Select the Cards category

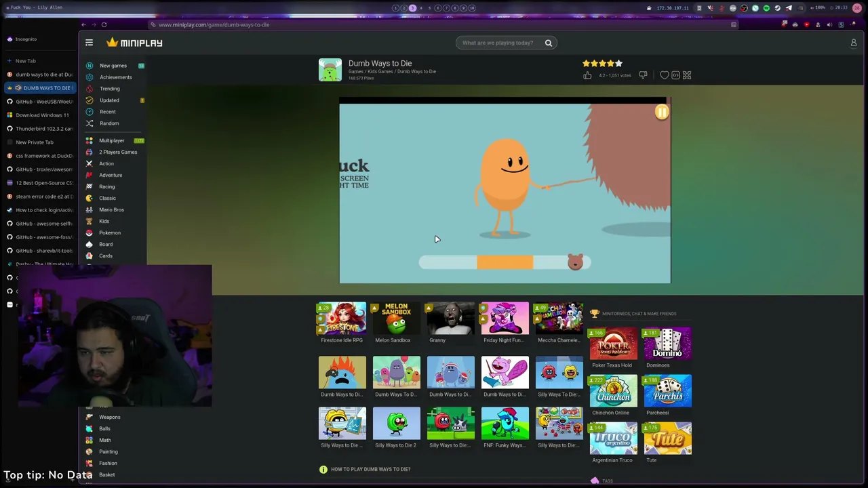pyautogui.click(x=106, y=256)
